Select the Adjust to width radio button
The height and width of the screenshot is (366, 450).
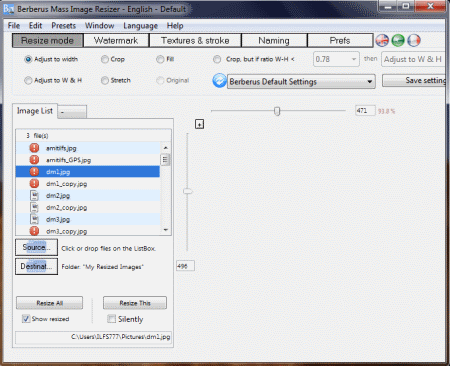[x=28, y=59]
